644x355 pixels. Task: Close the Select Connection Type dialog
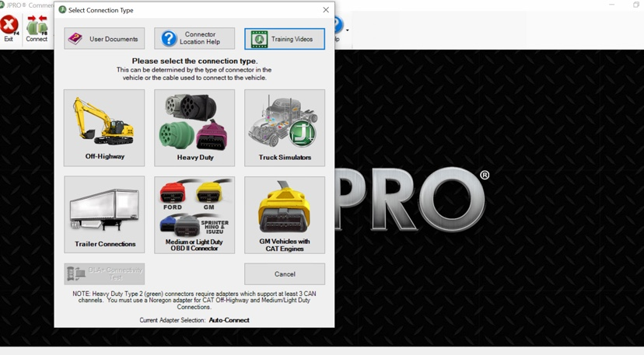326,10
